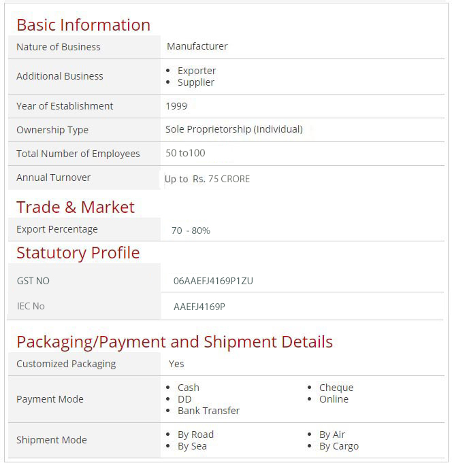Screen dimensions: 452x476
Task: Click the Statutory Profile heading
Action: tap(78, 253)
